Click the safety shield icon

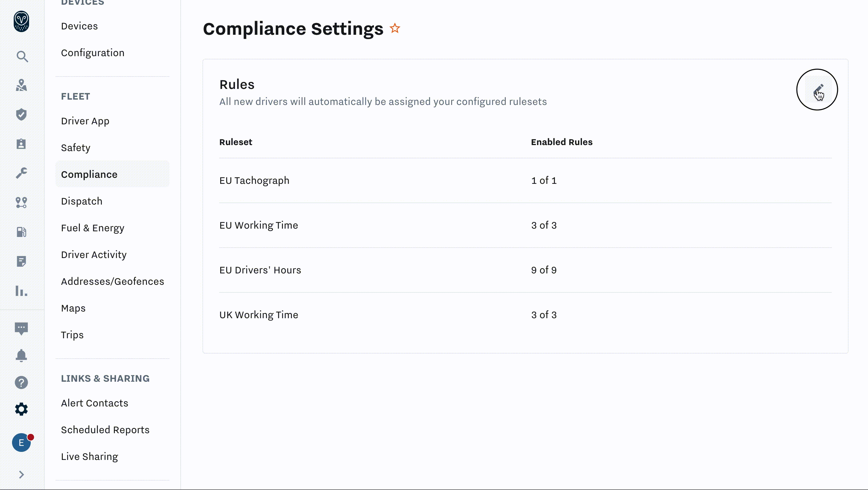click(22, 114)
